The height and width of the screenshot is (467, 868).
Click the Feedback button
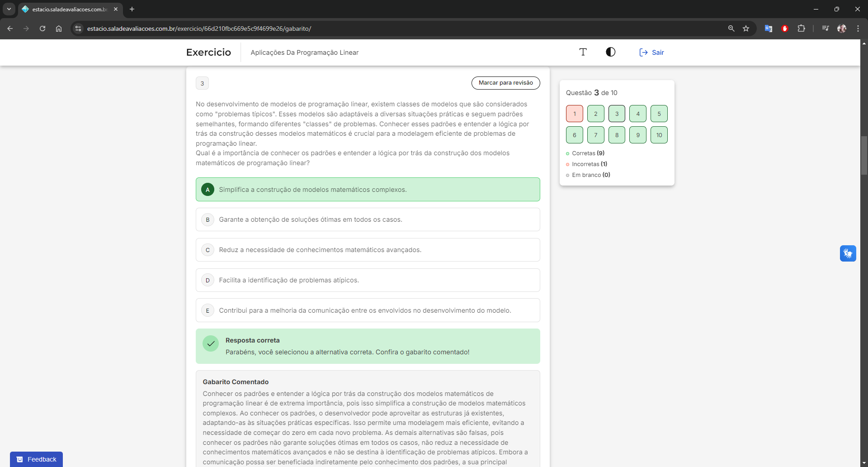(36, 459)
